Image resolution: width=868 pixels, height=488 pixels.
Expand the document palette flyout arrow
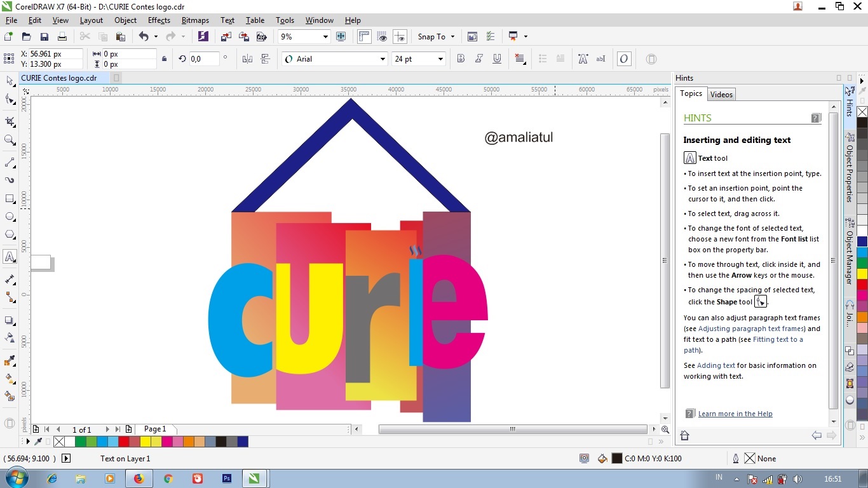point(27,441)
